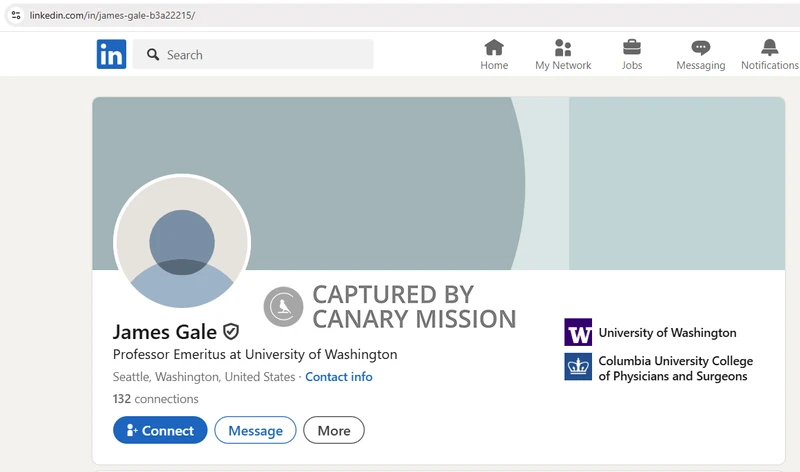Open University of Washington link

pos(667,333)
